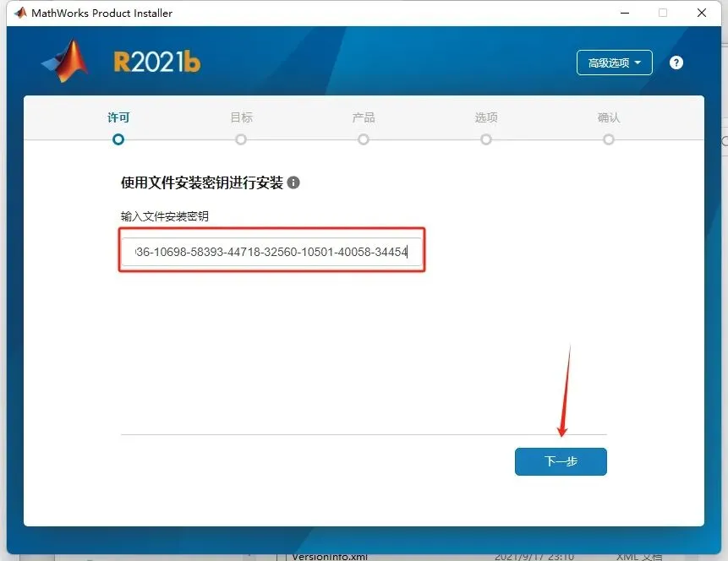The width and height of the screenshot is (728, 561).
Task: Close the MathWorks Product Installer window
Action: 702,13
